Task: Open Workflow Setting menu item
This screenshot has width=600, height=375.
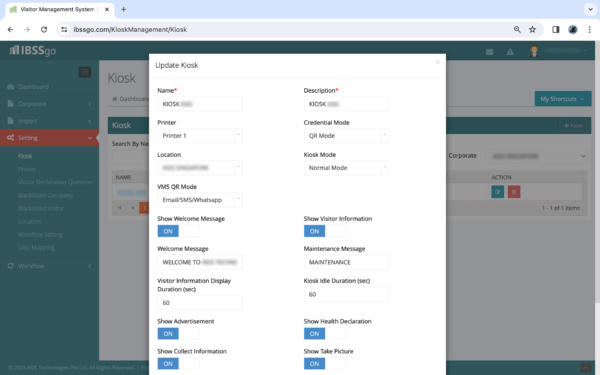Action: [40, 234]
